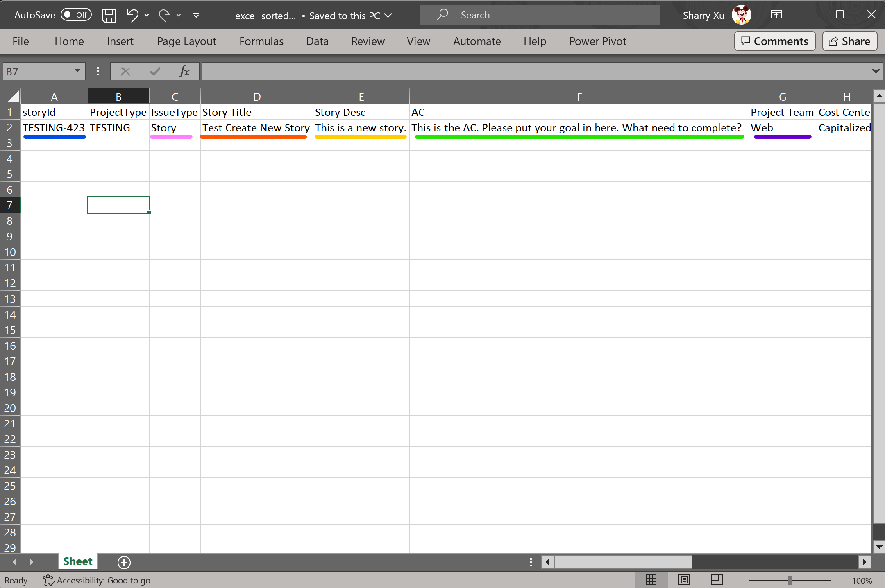Switch to the Power Pivot tab
This screenshot has width=885, height=588.
(598, 41)
